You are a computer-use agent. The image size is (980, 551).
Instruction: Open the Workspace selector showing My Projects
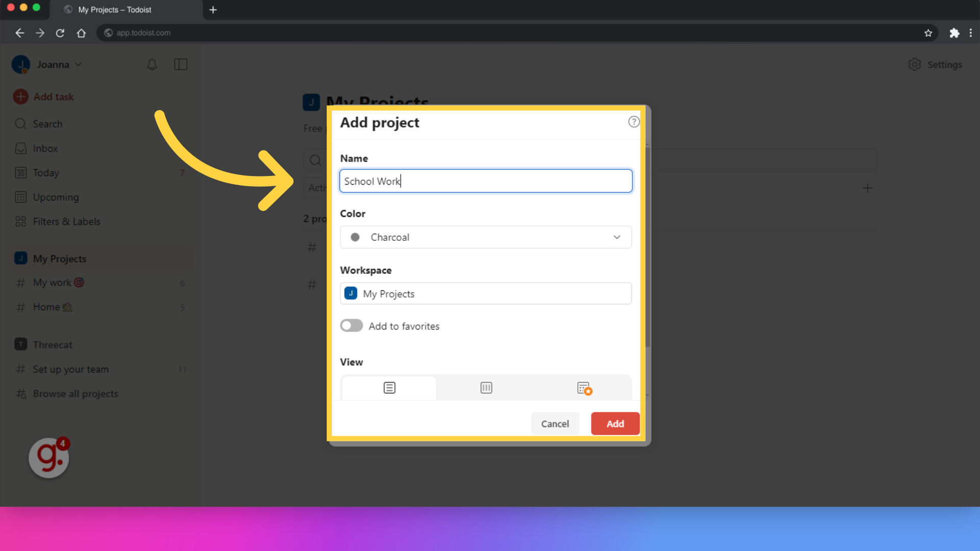click(486, 293)
